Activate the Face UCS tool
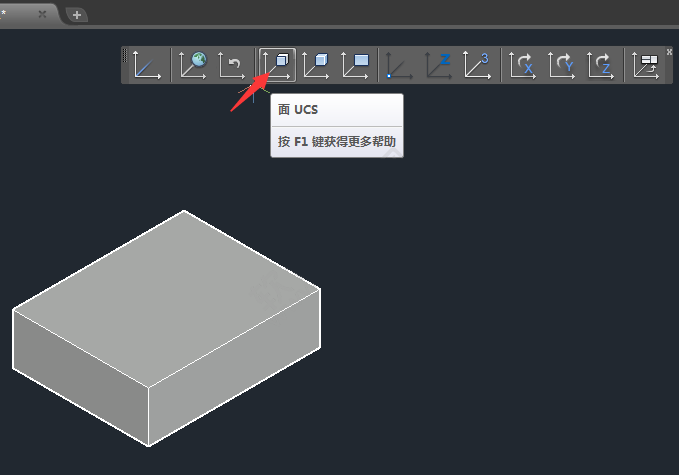 click(277, 65)
